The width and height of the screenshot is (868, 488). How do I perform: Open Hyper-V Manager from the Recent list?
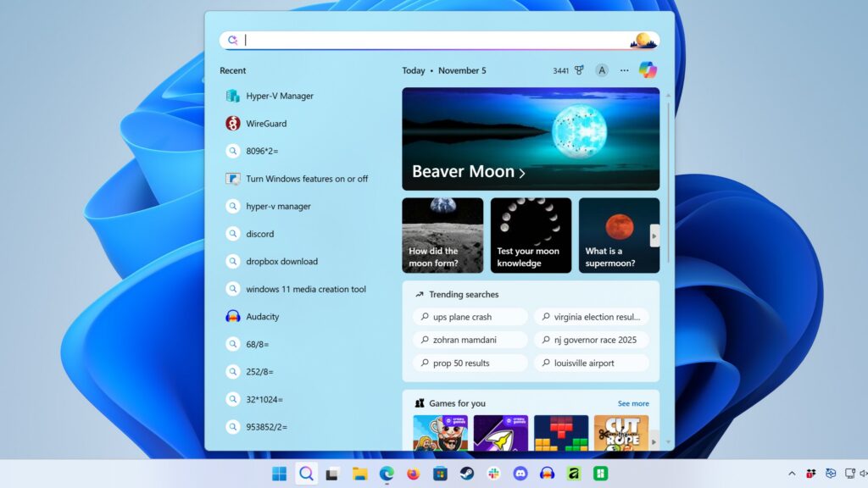[x=280, y=96]
